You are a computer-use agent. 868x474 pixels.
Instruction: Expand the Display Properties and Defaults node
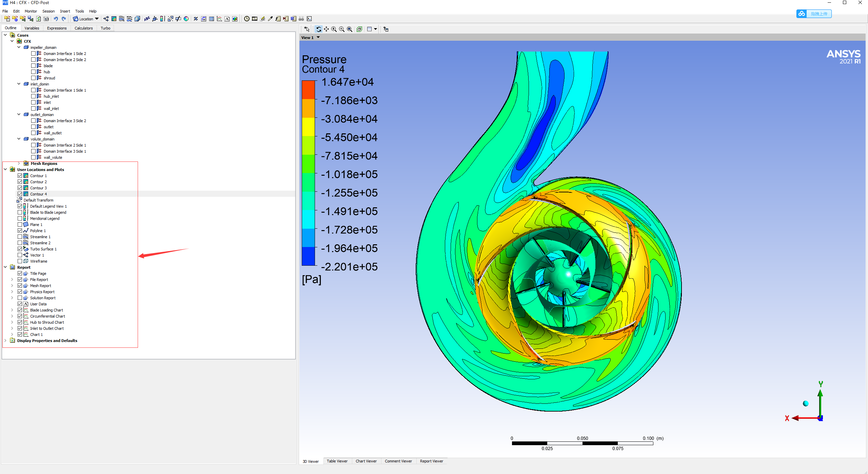(x=5, y=341)
